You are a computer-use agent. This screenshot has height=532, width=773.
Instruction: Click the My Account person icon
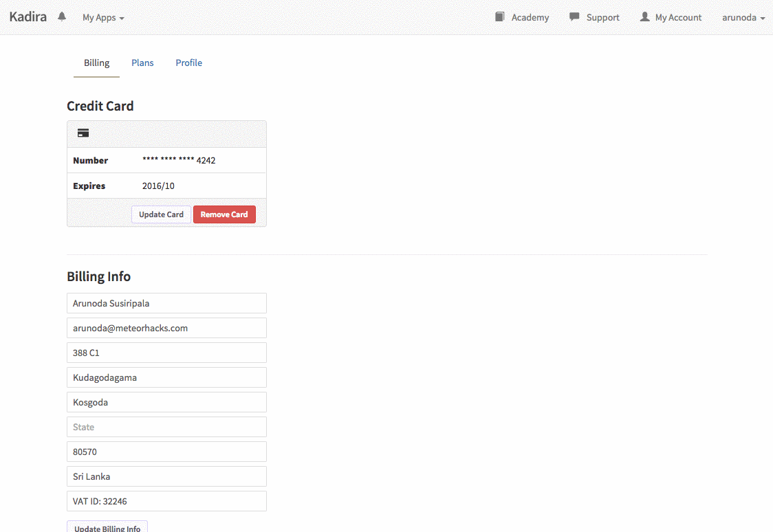click(x=644, y=16)
